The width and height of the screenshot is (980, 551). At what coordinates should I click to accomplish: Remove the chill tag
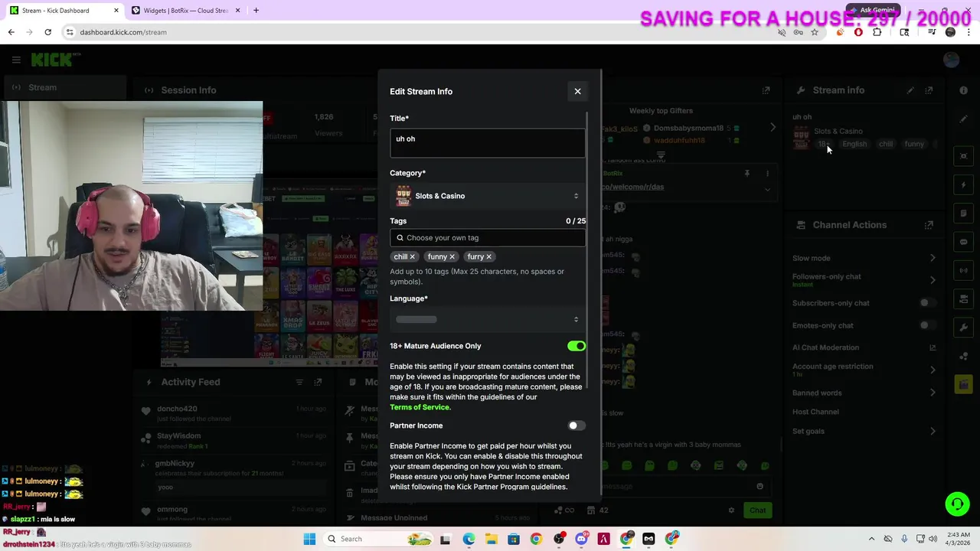[x=412, y=256]
